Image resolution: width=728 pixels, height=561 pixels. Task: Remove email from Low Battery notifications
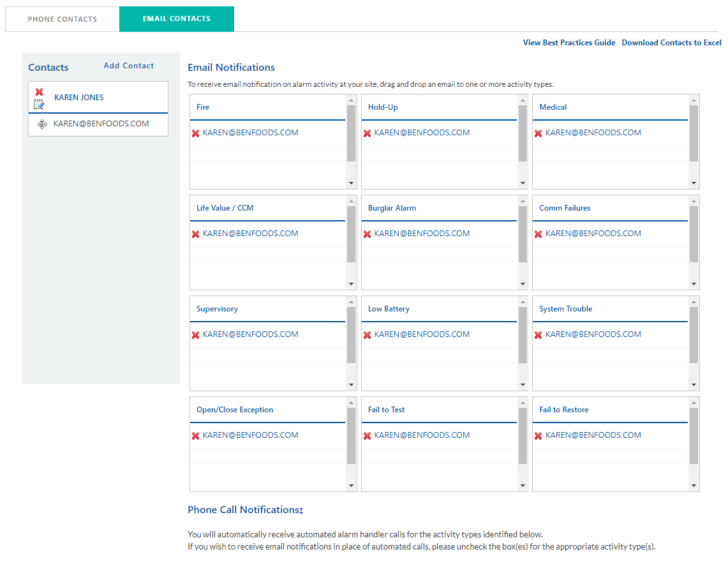pyautogui.click(x=367, y=335)
